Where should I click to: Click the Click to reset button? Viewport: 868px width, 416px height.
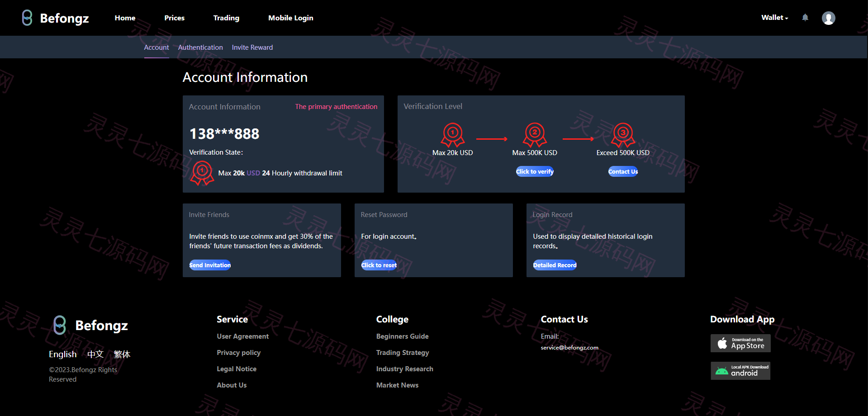pyautogui.click(x=379, y=265)
